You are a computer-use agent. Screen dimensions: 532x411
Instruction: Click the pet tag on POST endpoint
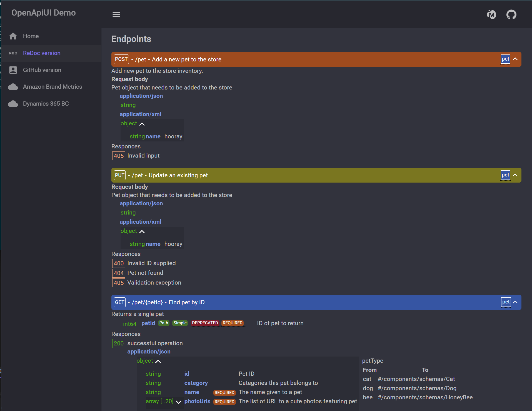[505, 59]
